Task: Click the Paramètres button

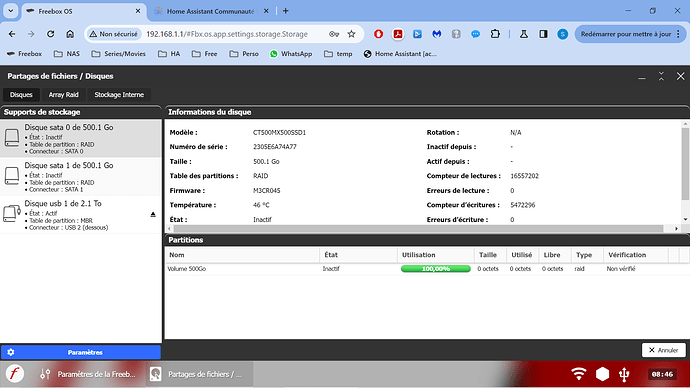Action: pyautogui.click(x=81, y=352)
